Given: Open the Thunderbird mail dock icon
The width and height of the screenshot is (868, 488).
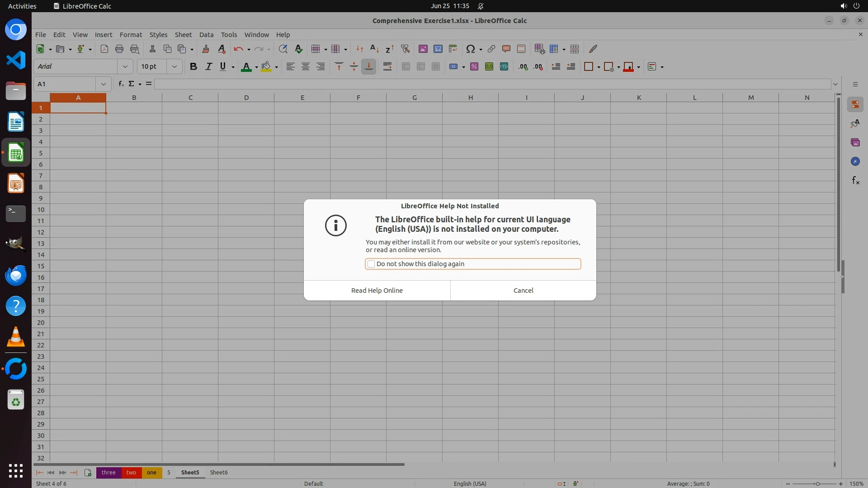Looking at the screenshot, I should (x=16, y=276).
